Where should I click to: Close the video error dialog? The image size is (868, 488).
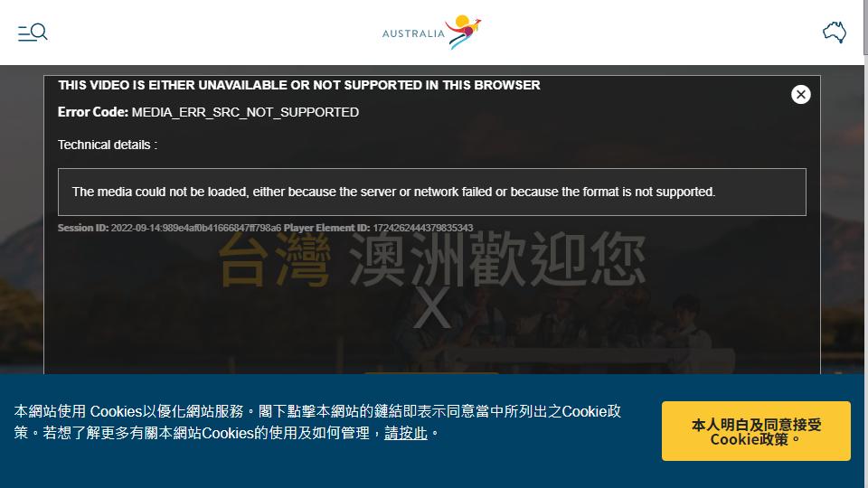(x=800, y=95)
